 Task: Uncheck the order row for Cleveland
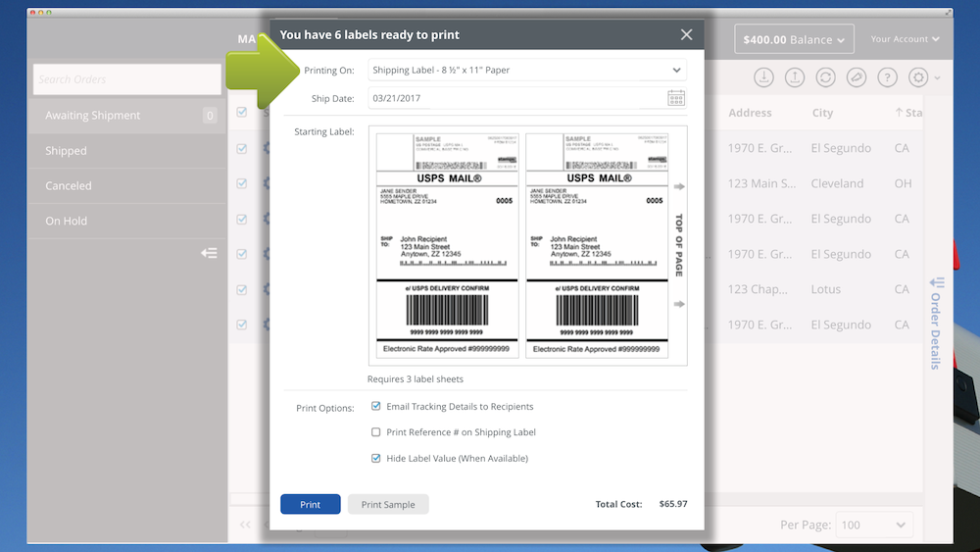point(242,183)
